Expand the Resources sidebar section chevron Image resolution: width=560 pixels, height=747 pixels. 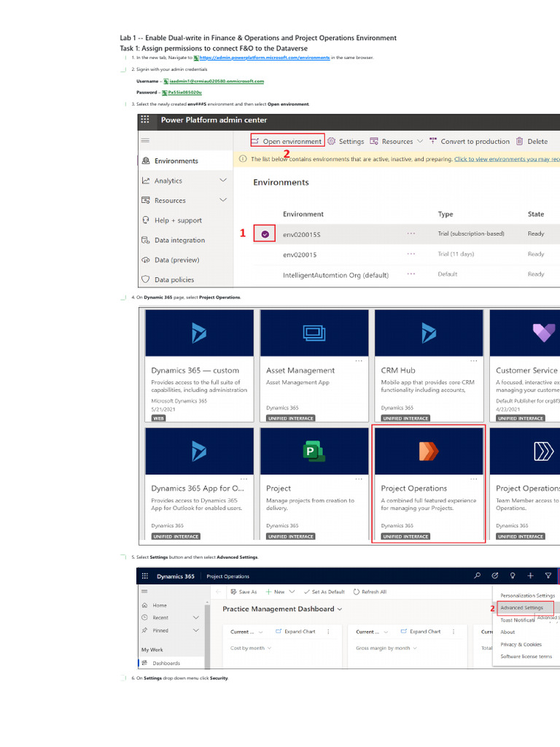[x=223, y=200]
